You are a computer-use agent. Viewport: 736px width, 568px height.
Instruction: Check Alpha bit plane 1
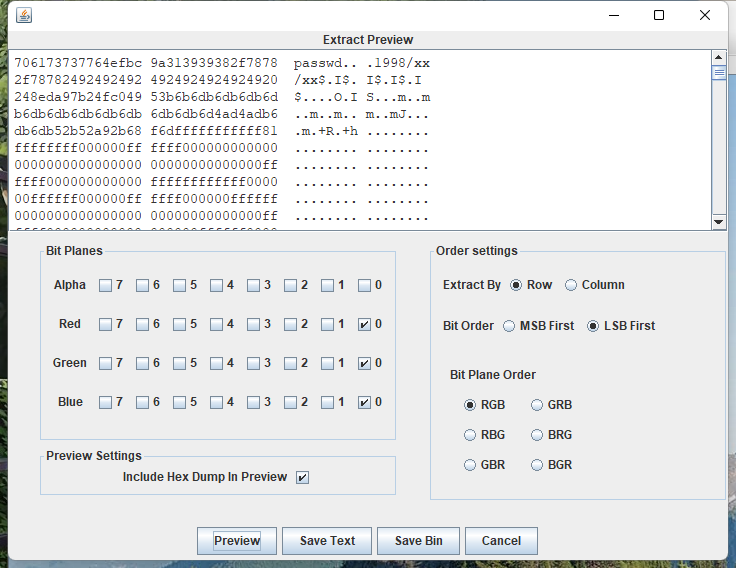[x=328, y=285]
